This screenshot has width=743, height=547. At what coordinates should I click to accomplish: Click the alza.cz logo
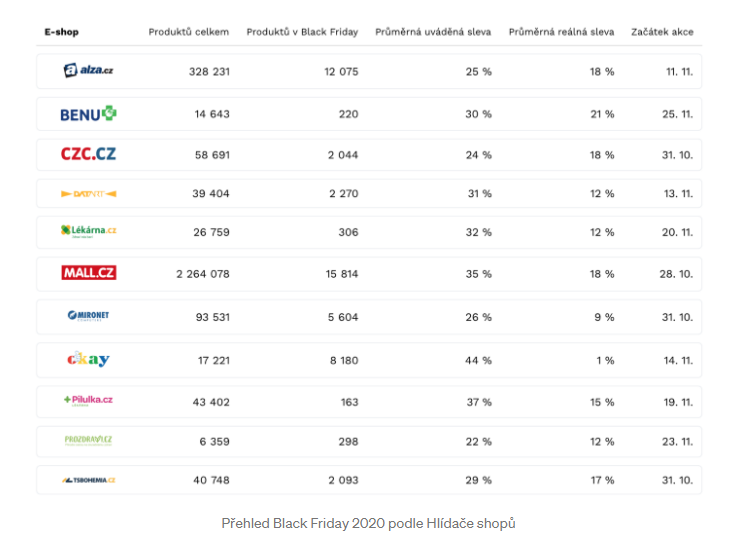88,70
